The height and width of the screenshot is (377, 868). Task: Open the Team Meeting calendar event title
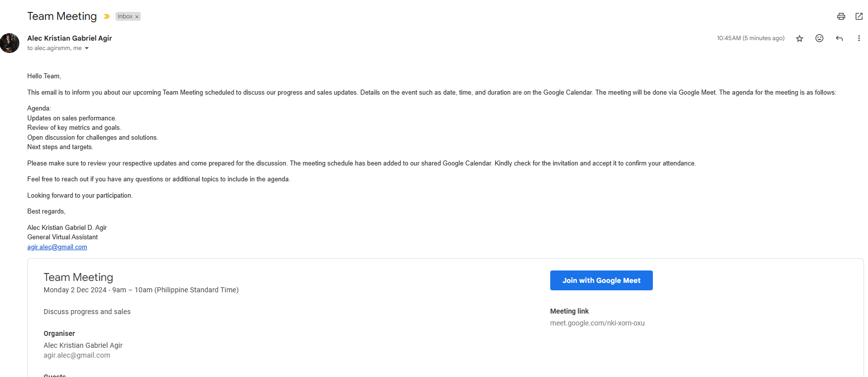point(78,277)
